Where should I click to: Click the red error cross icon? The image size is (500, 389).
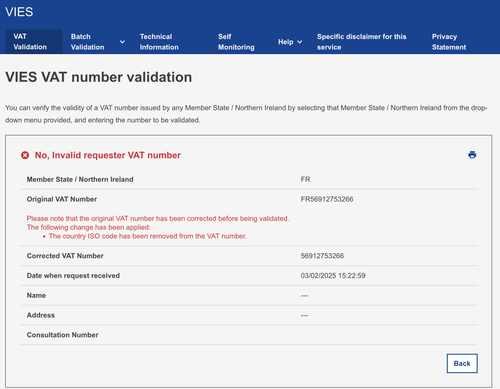tap(25, 155)
